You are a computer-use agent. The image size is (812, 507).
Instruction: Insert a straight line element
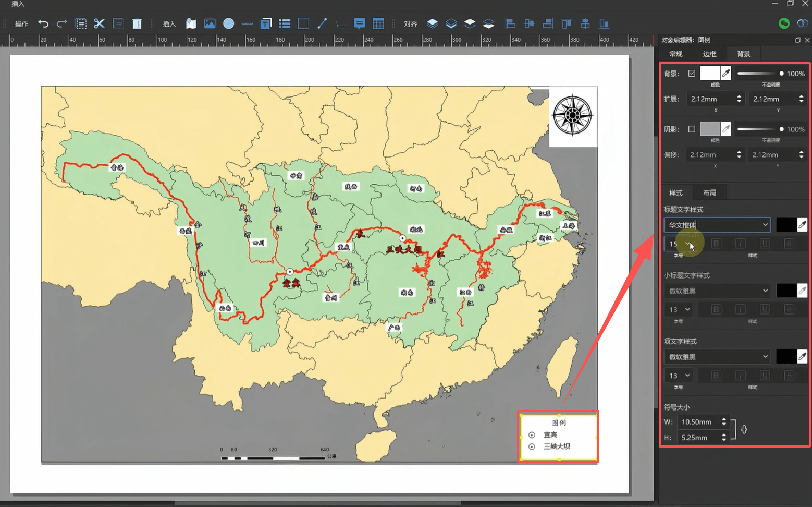(x=322, y=23)
